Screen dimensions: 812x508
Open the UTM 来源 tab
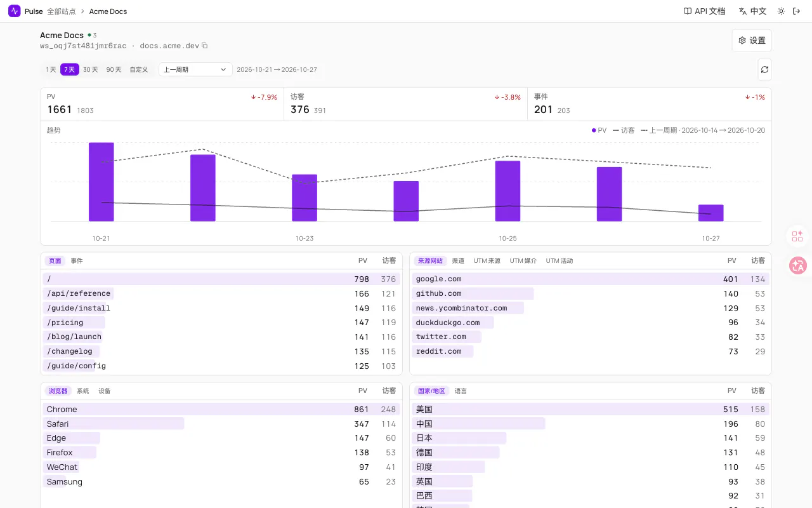(487, 260)
